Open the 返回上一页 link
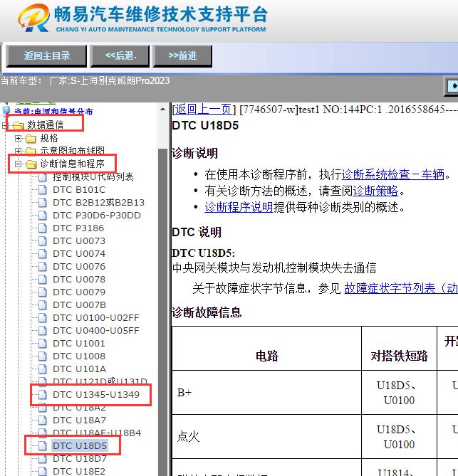 [x=204, y=110]
